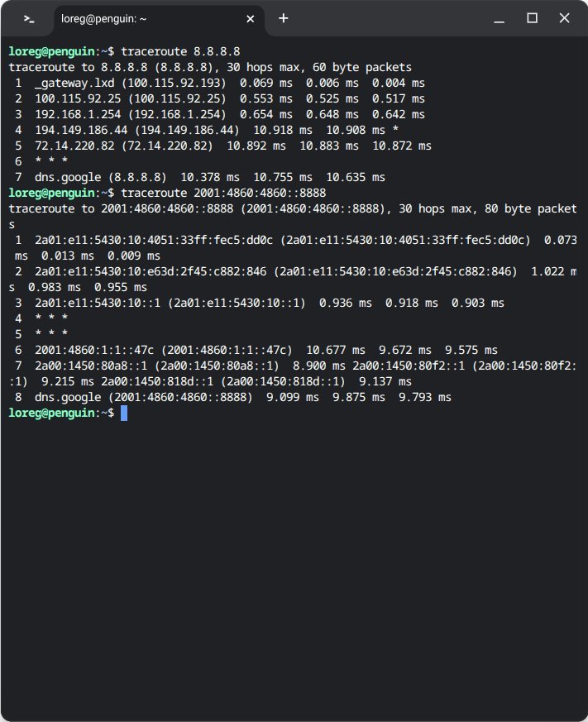Open a new terminal tab
Screen dimensions: 588x722
[x=284, y=18]
